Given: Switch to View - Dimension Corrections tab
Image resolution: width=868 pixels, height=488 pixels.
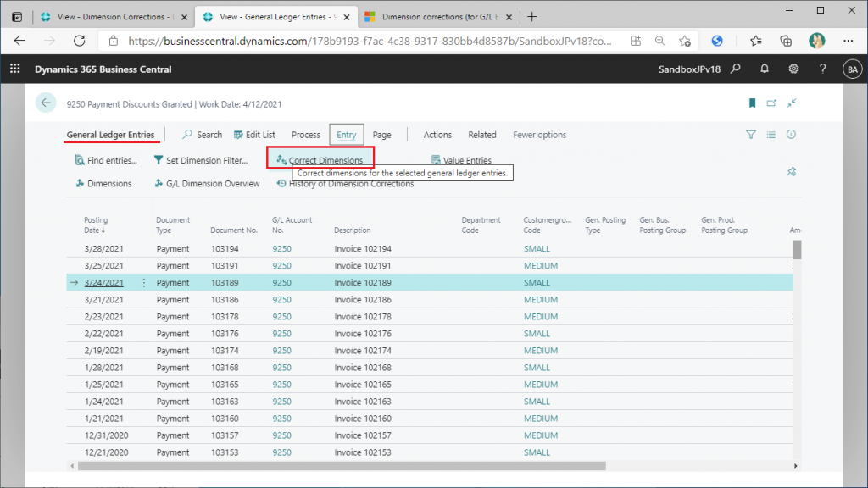Looking at the screenshot, I should click(x=114, y=17).
